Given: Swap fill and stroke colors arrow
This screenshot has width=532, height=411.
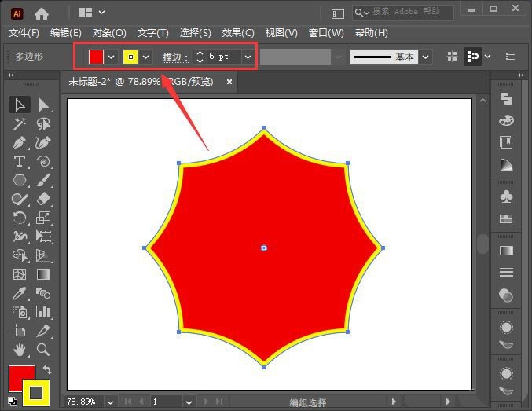Looking at the screenshot, I should (47, 369).
